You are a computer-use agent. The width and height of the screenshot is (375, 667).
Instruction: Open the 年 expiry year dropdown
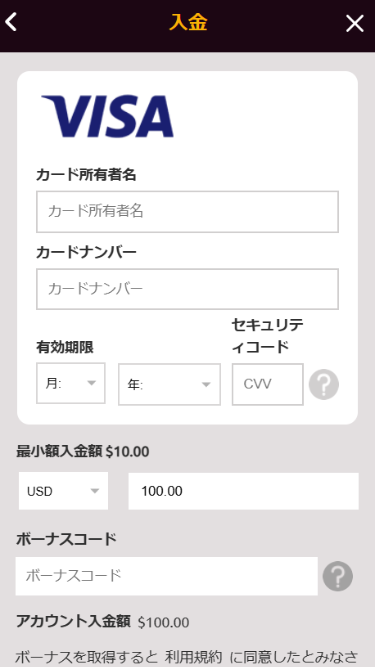pos(169,385)
